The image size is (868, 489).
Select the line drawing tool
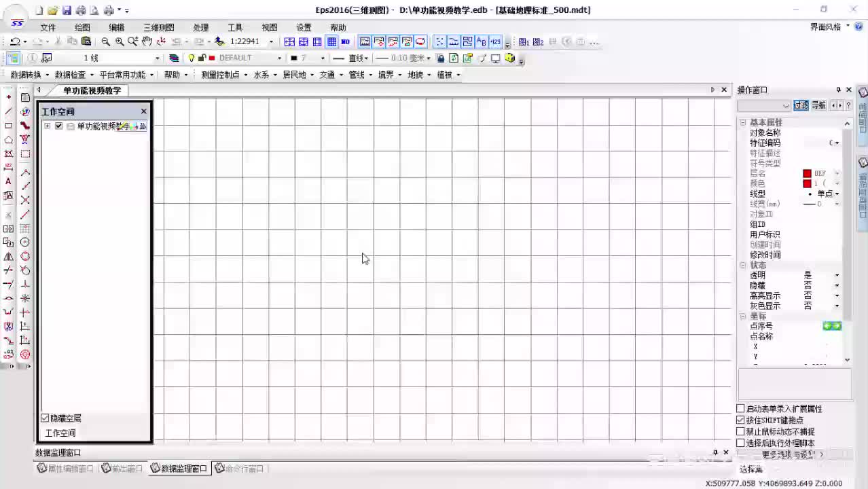pos(8,111)
